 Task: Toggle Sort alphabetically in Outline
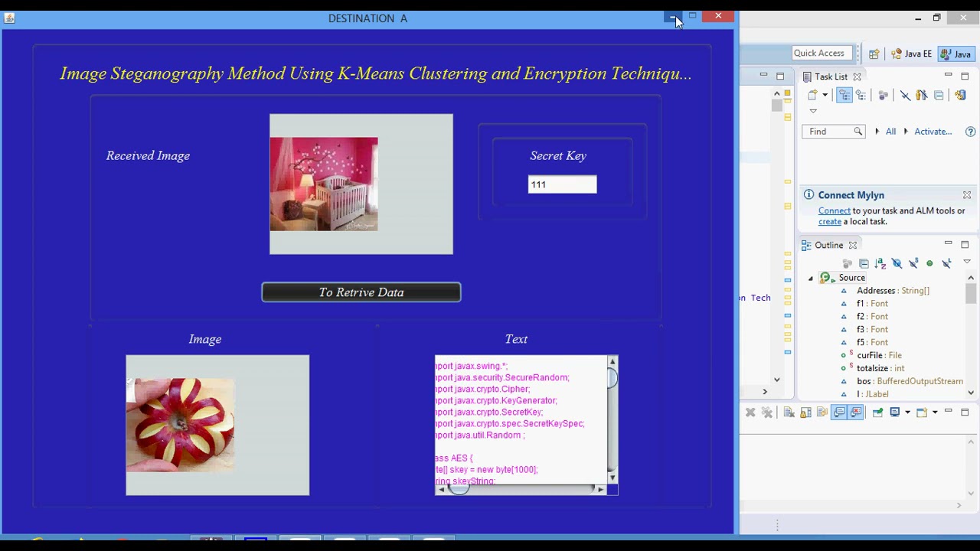(880, 263)
